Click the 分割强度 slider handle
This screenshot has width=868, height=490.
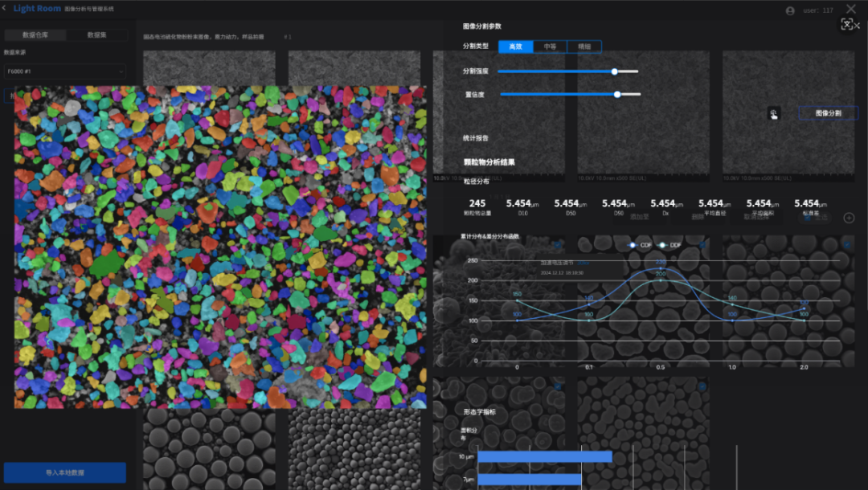615,71
